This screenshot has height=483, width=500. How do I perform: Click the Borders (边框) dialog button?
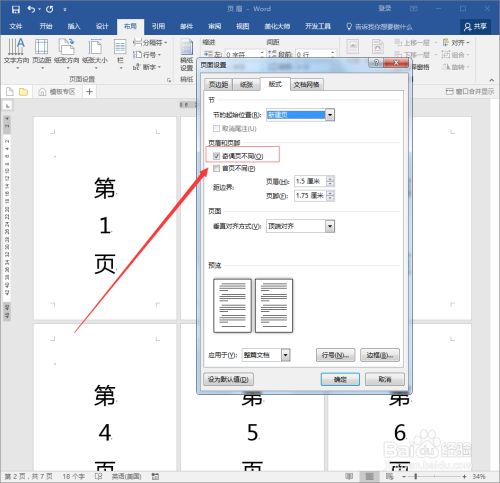(x=380, y=355)
